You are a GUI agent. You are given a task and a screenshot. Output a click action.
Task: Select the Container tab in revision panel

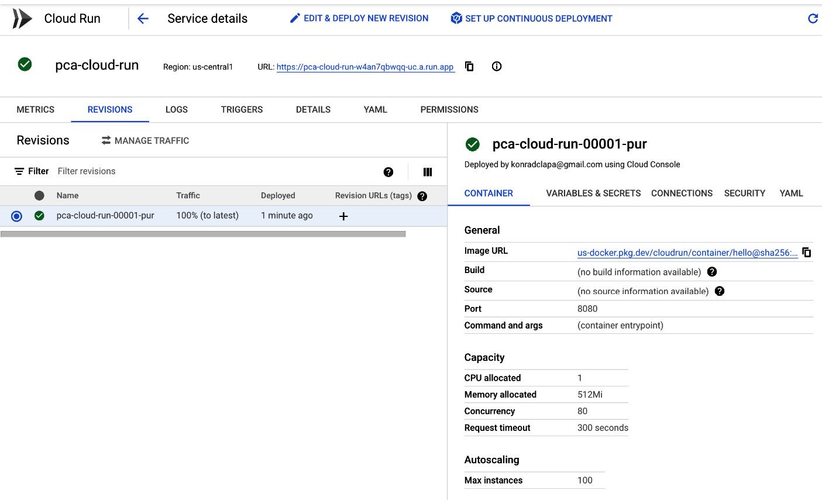489,194
